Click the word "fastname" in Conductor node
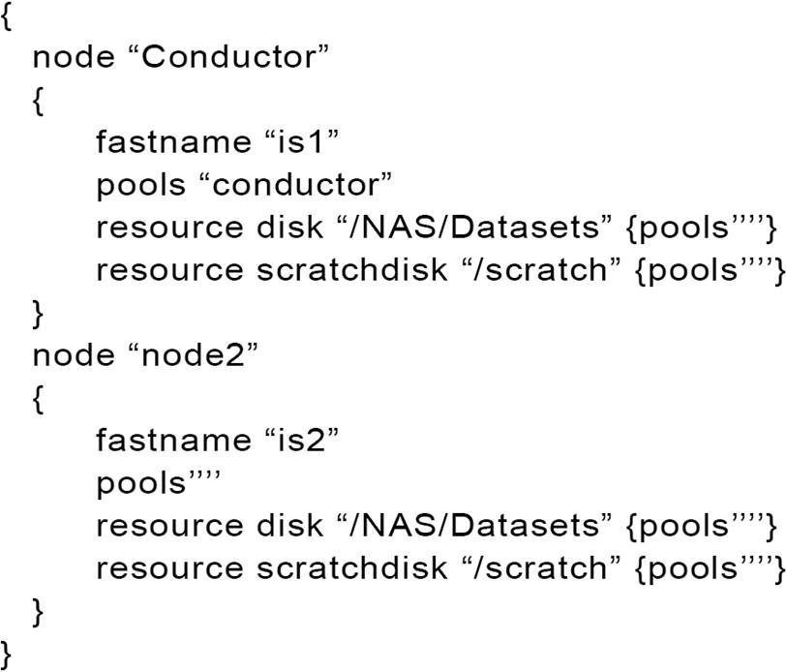 [172, 142]
